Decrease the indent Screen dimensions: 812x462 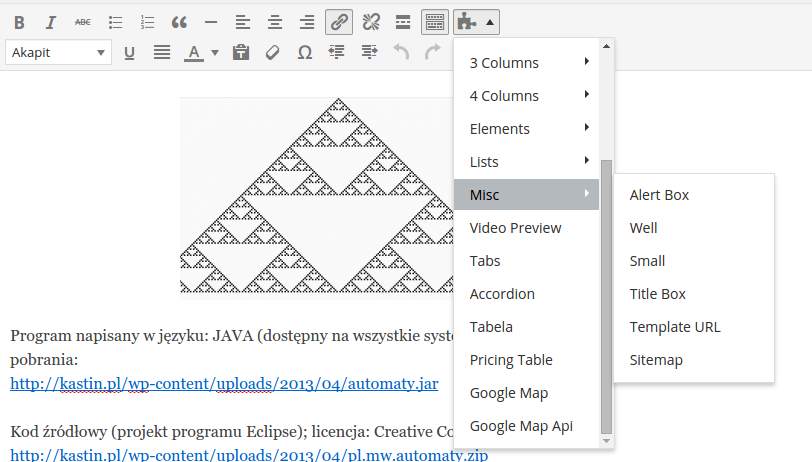337,52
